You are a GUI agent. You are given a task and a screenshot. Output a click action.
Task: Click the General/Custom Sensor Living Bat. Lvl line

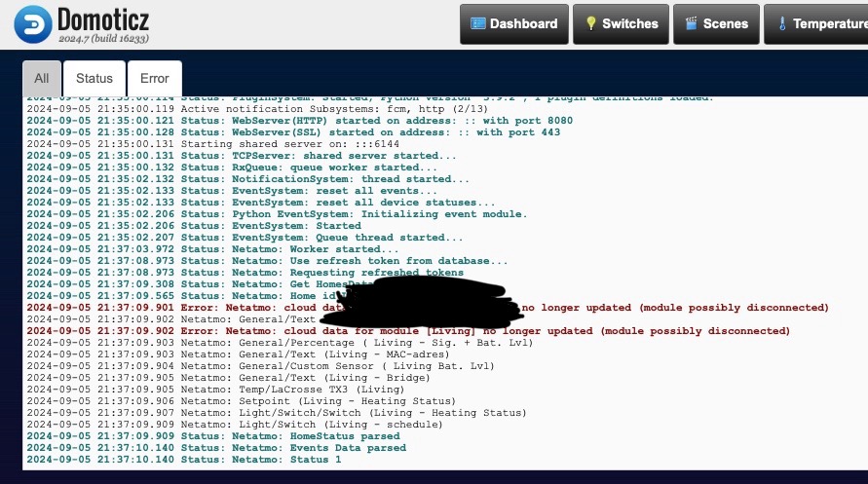261,365
